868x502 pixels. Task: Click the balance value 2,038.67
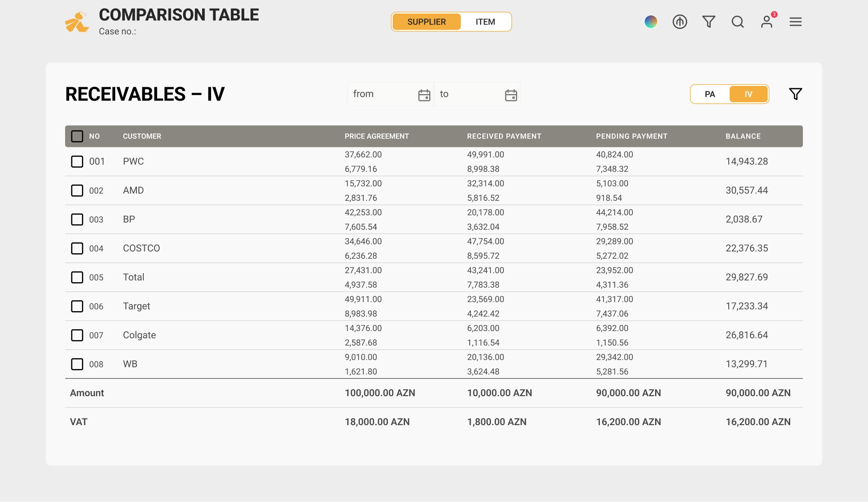[x=744, y=219]
